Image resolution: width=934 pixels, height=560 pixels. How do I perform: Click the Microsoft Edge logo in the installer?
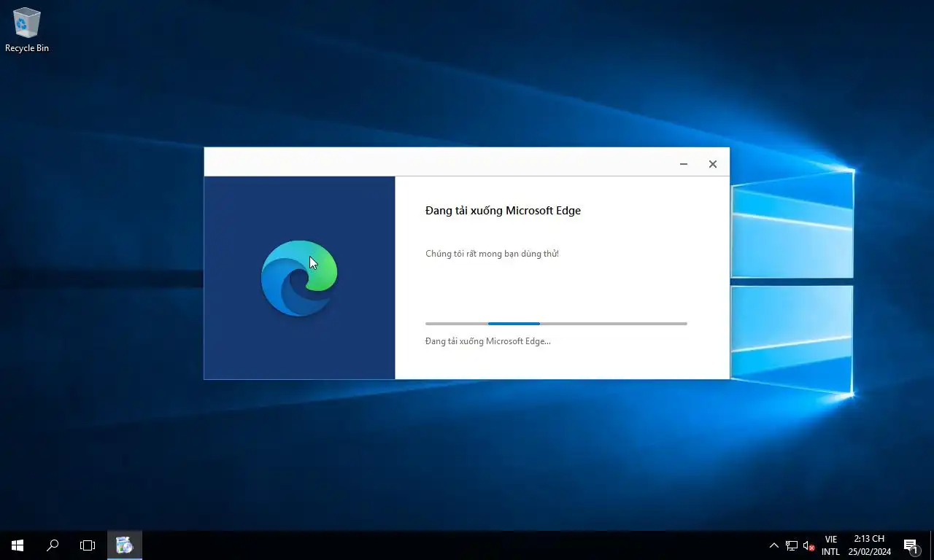click(299, 278)
